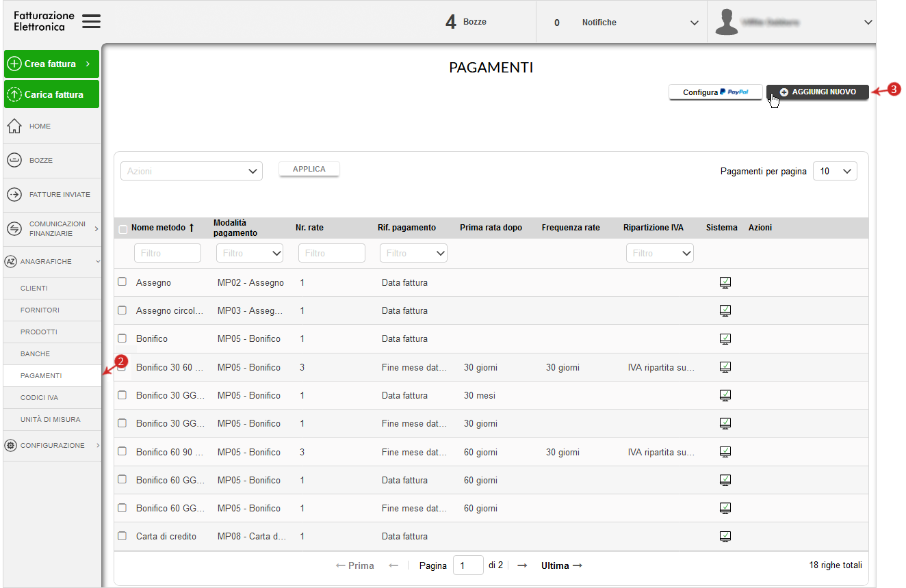Jump to Ultima page link
906x588 pixels.
coord(561,565)
